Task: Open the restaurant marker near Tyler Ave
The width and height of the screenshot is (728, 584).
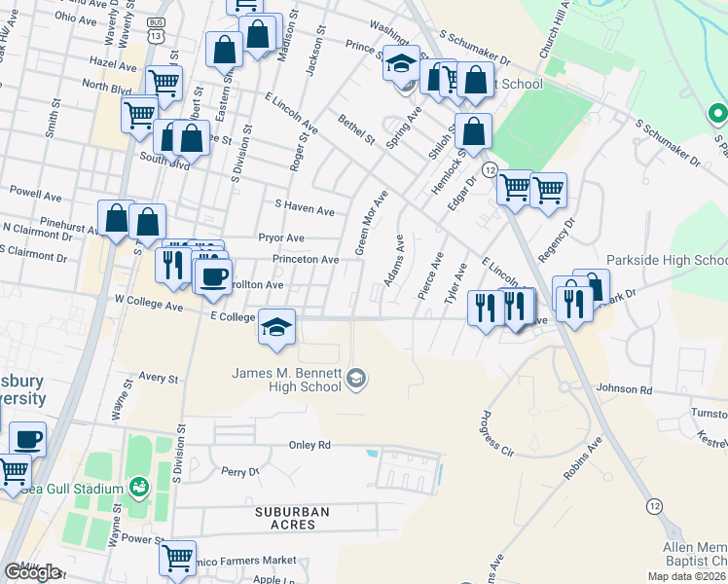Action: (x=486, y=311)
